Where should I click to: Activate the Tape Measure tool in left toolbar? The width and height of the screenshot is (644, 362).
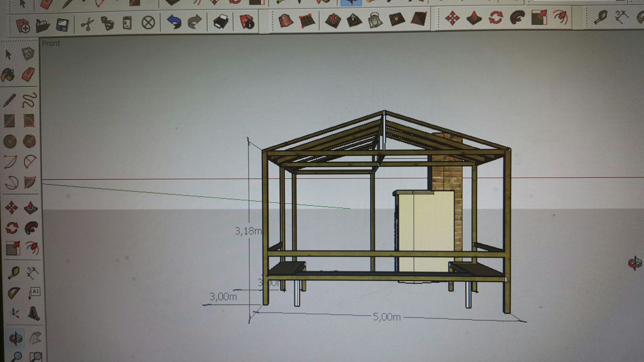click(x=13, y=273)
